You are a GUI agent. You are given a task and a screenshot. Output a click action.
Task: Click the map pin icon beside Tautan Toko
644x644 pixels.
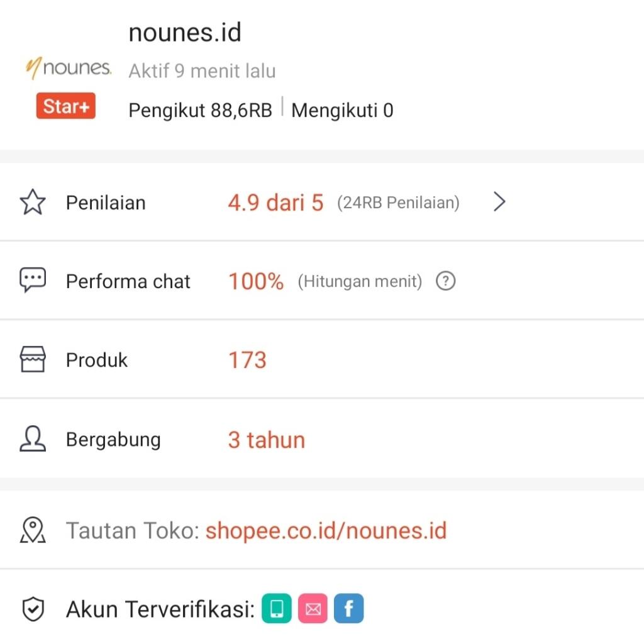(x=33, y=530)
